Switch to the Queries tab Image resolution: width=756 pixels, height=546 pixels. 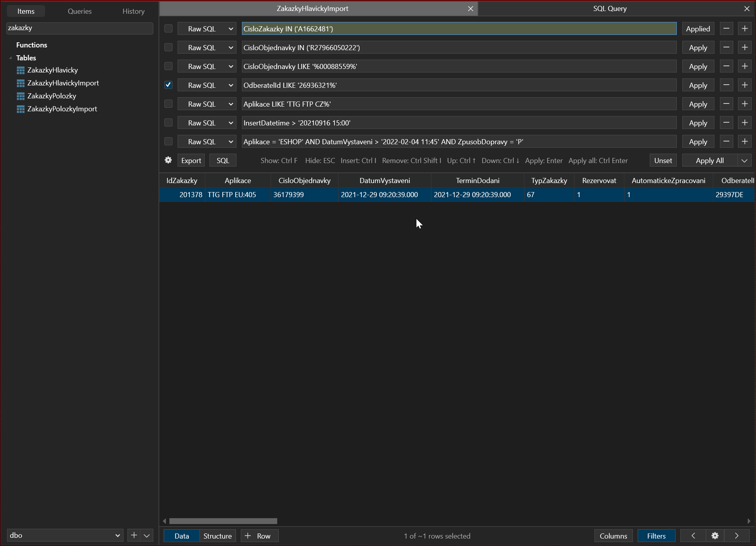(79, 11)
